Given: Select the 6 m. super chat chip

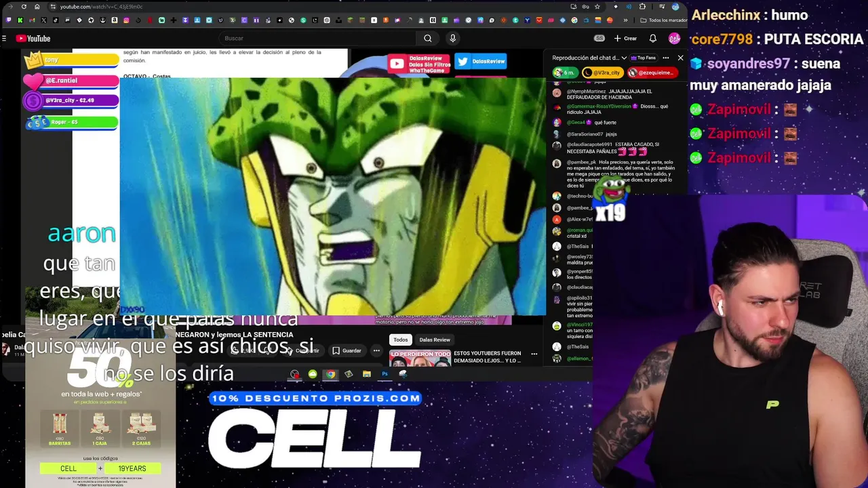Looking at the screenshot, I should tap(566, 73).
